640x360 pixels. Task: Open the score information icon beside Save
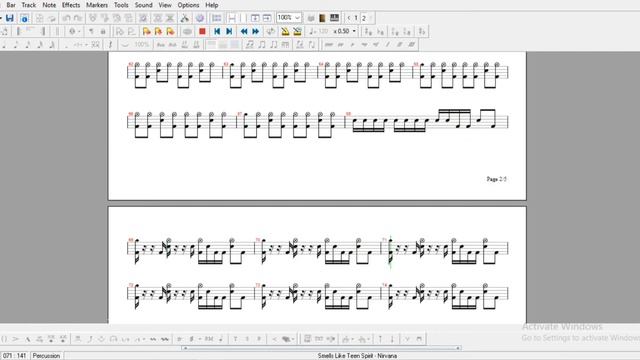24,18
